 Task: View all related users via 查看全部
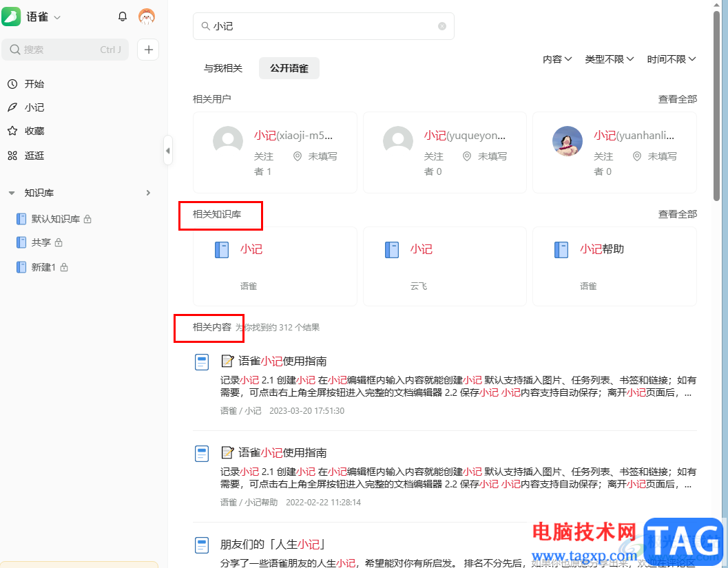coord(678,99)
